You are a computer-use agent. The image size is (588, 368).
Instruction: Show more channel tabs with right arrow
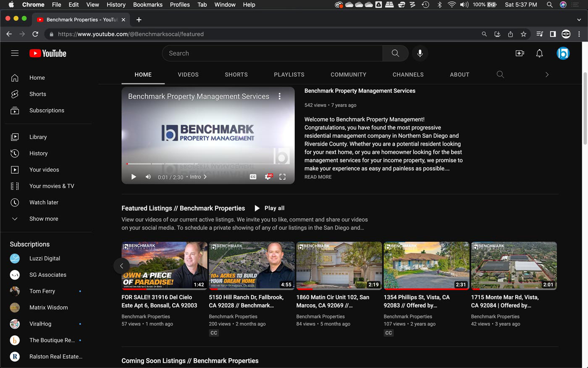pyautogui.click(x=547, y=74)
